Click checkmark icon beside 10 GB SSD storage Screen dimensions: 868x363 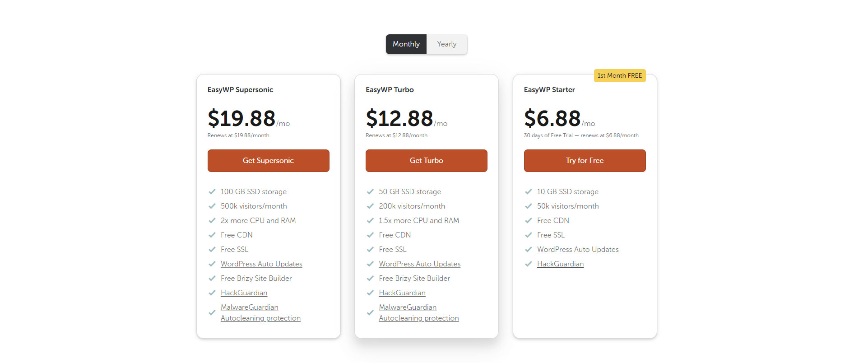point(528,192)
